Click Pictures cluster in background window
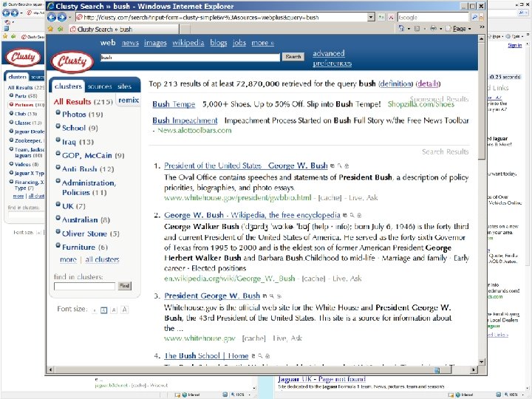 click(x=24, y=105)
